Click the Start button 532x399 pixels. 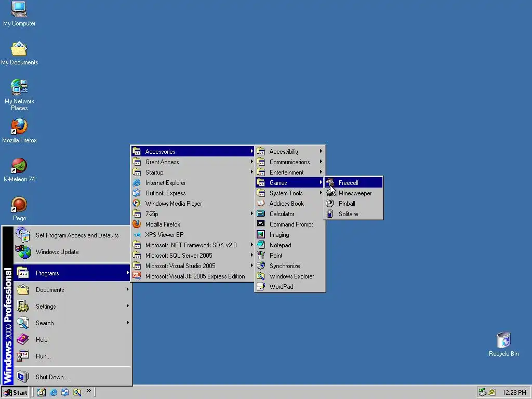(x=15, y=393)
